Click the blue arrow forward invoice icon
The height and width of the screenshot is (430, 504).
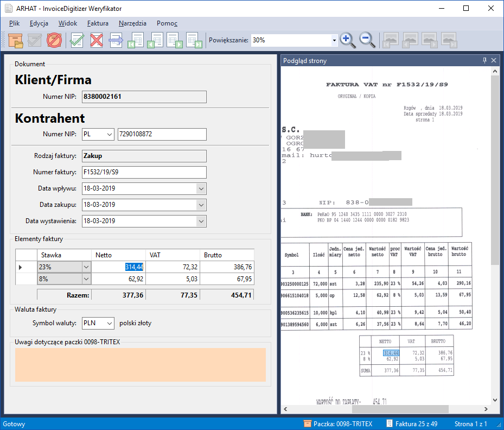(116, 40)
